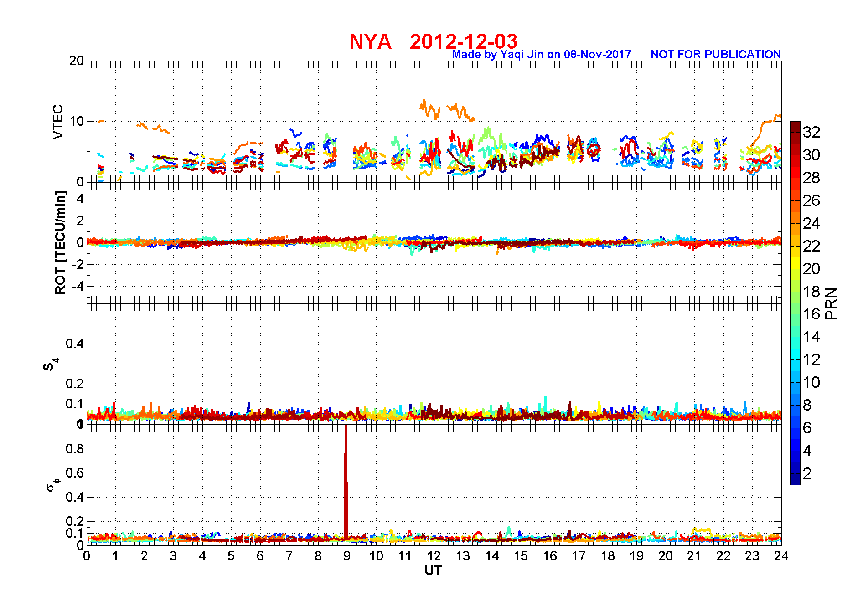This screenshot has width=868, height=606.
Task: Click S4 axis tick label 0.4
Action: (x=75, y=344)
